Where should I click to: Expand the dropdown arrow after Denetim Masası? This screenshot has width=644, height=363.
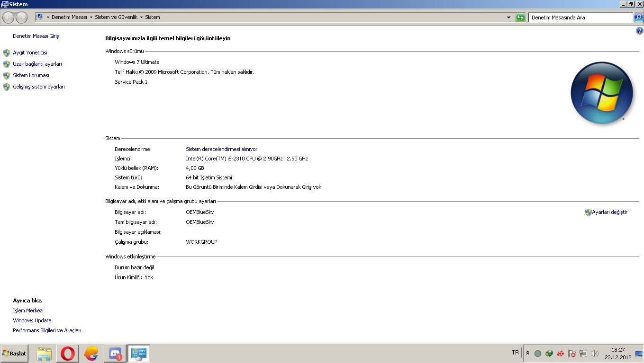[91, 18]
